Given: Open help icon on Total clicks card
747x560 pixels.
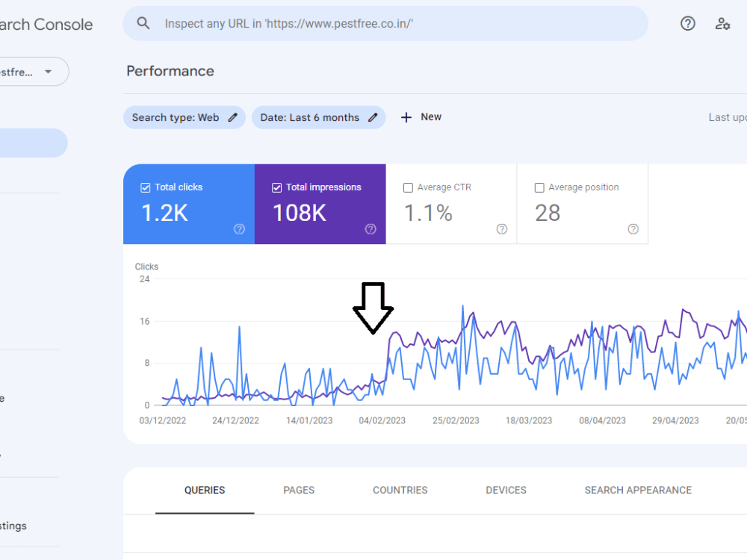Looking at the screenshot, I should [x=239, y=229].
